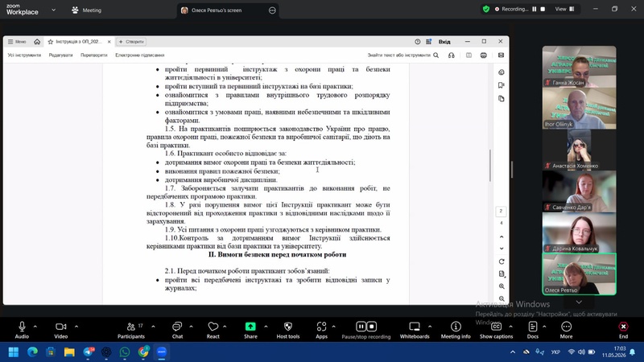
Task: Expand the Participants options arrow
Action: 153,327
